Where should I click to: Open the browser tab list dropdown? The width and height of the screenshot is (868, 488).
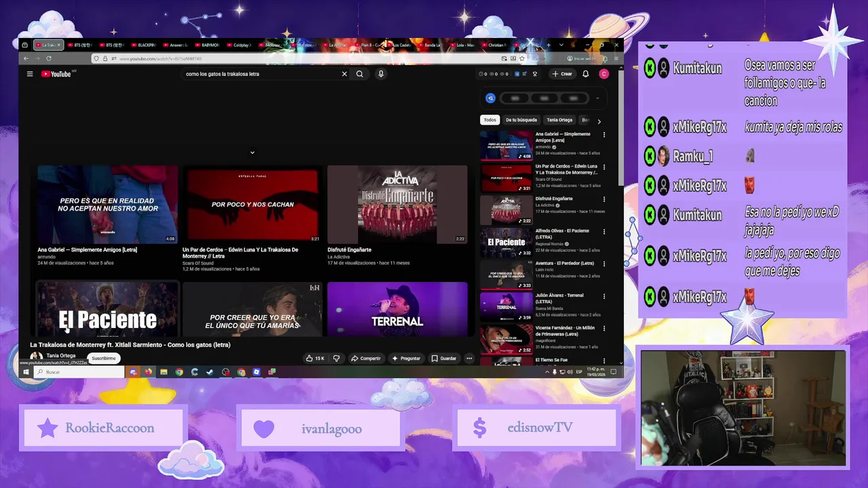pos(561,45)
